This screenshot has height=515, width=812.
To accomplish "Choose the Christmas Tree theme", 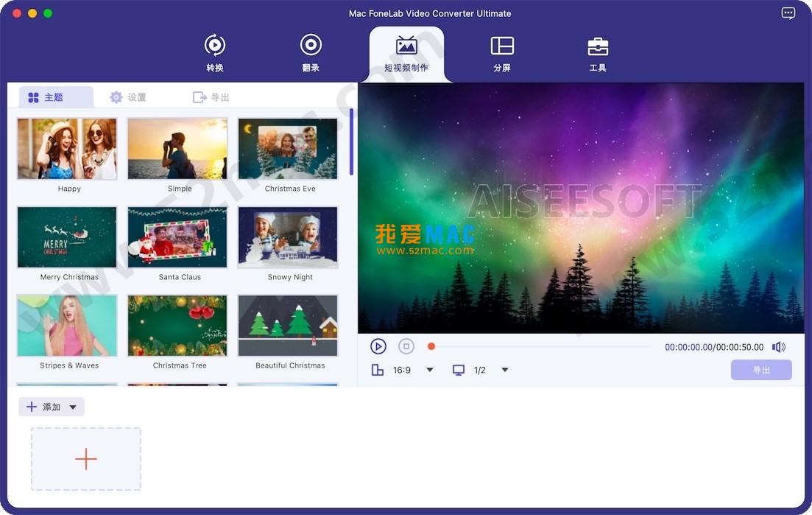I will pyautogui.click(x=177, y=326).
